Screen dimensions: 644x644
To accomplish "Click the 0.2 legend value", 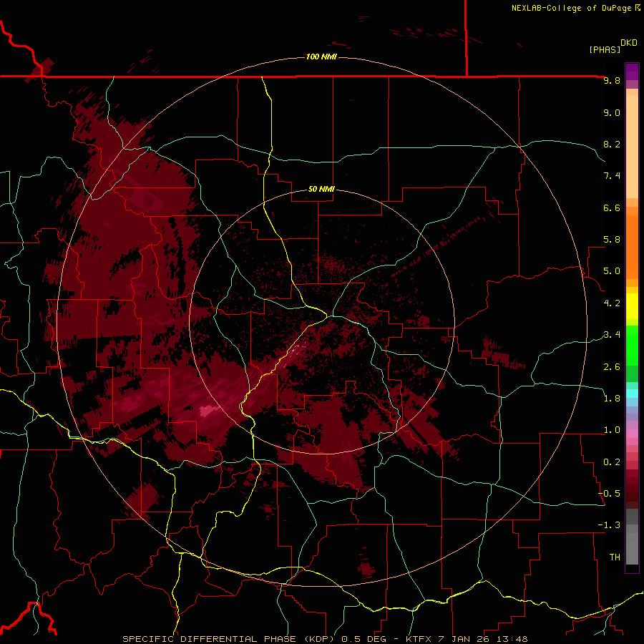I will click(x=612, y=462).
